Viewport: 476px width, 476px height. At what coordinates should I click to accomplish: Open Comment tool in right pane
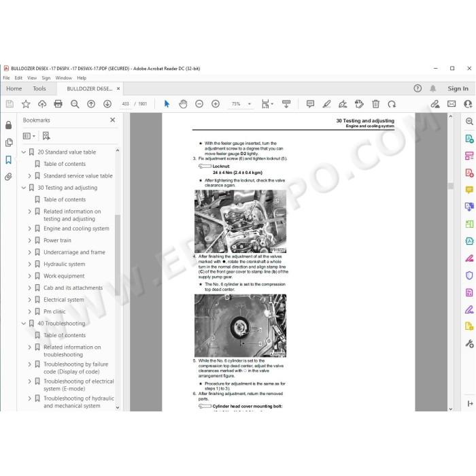click(469, 190)
